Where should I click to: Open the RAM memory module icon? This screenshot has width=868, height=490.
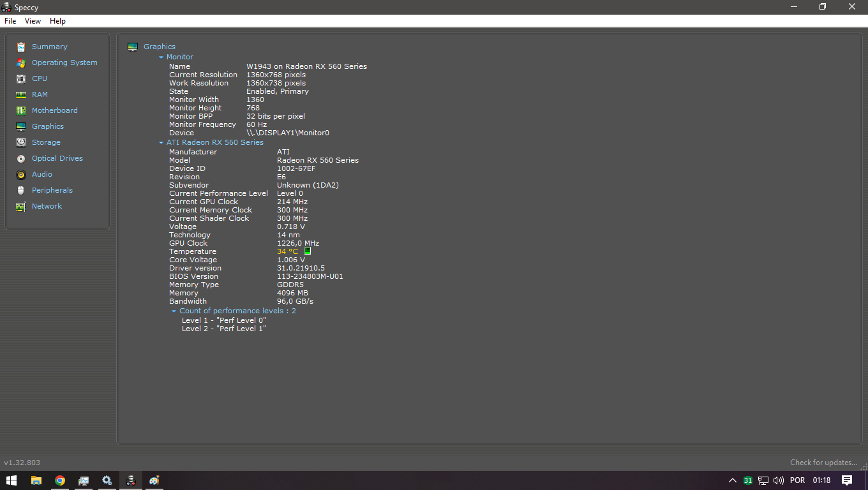tap(21, 94)
